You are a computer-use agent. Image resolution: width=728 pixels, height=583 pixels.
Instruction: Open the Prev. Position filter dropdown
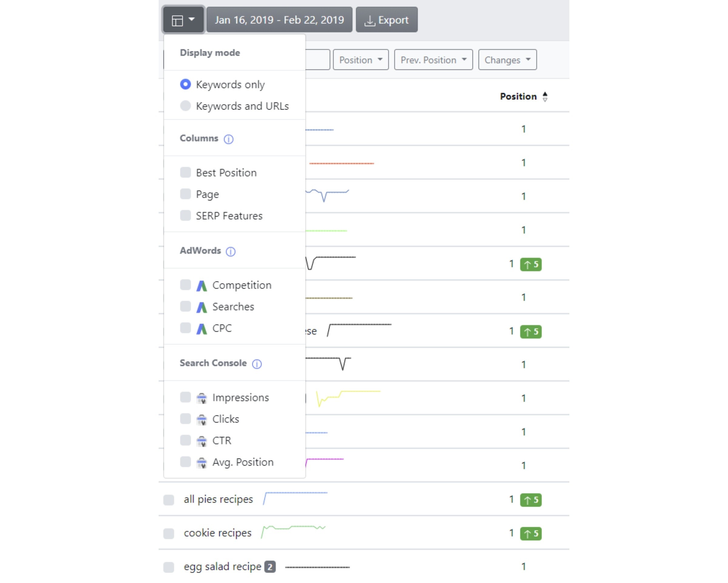pyautogui.click(x=433, y=60)
